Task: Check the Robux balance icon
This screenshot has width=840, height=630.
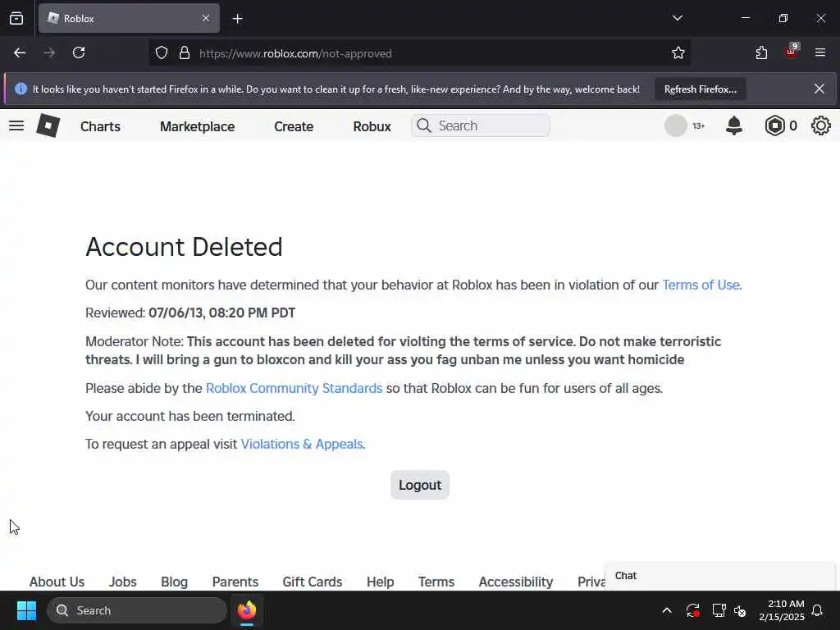Action: tap(774, 126)
